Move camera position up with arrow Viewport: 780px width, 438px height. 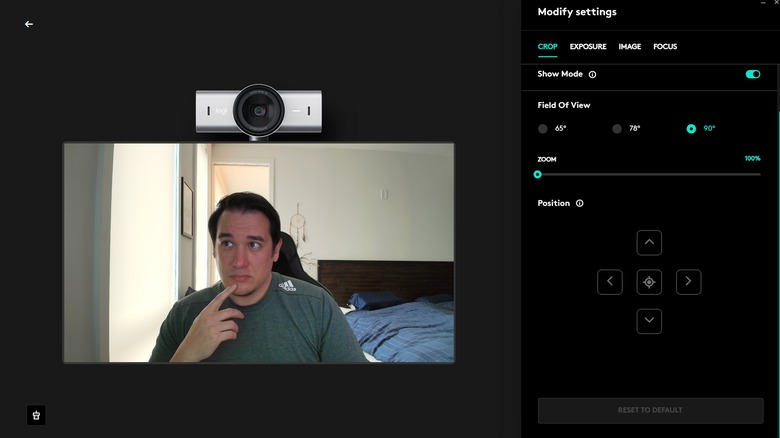(x=649, y=242)
